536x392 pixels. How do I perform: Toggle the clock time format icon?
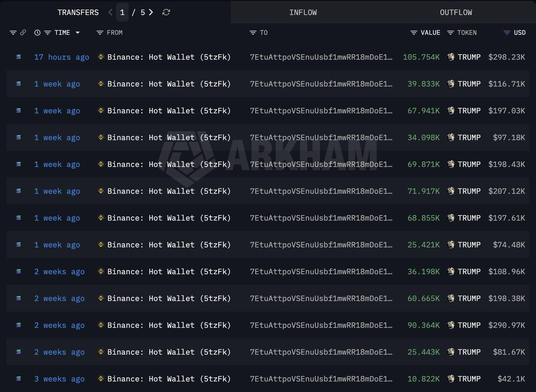[x=37, y=33]
